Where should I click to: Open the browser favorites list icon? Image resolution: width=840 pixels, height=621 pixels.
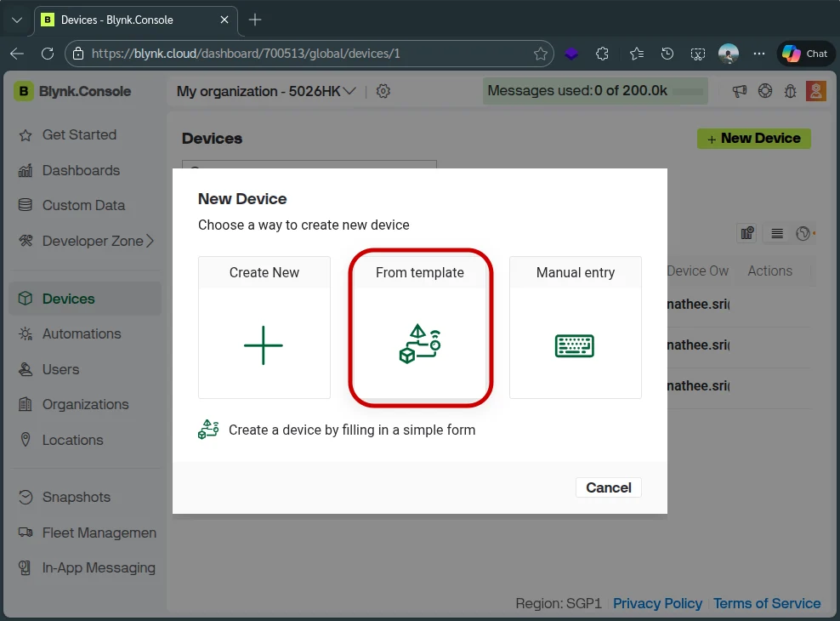637,54
